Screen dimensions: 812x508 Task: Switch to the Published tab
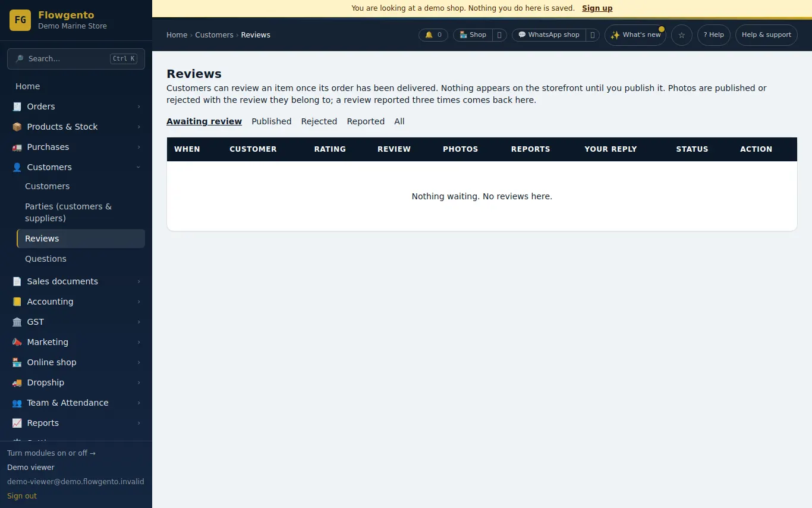[x=271, y=121]
